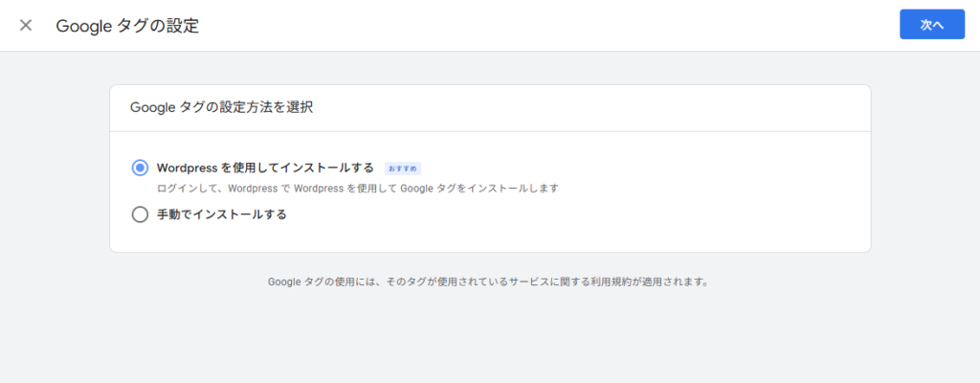980x383 pixels.
Task: Click the 次へ button
Action: tap(931, 25)
